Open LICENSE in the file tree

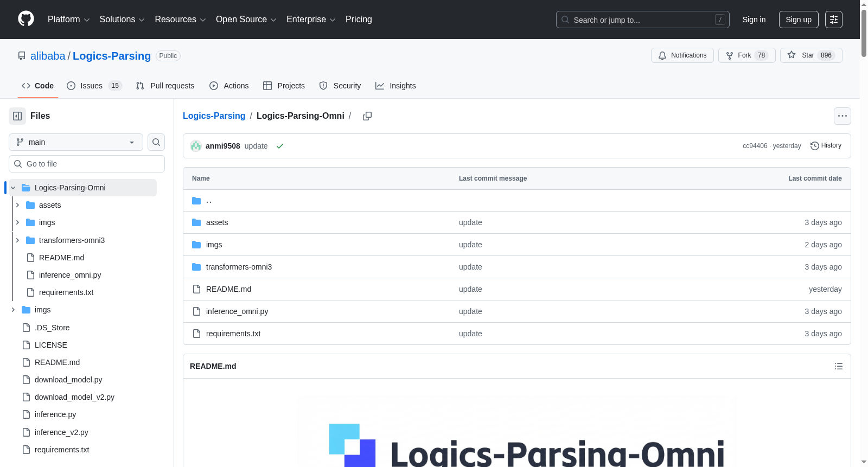tap(51, 345)
